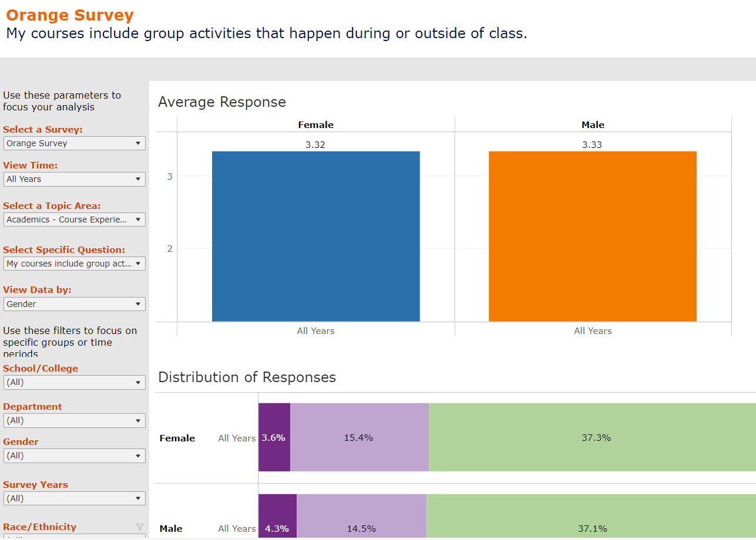Select the Male 14.5% light purple segment

point(361,517)
